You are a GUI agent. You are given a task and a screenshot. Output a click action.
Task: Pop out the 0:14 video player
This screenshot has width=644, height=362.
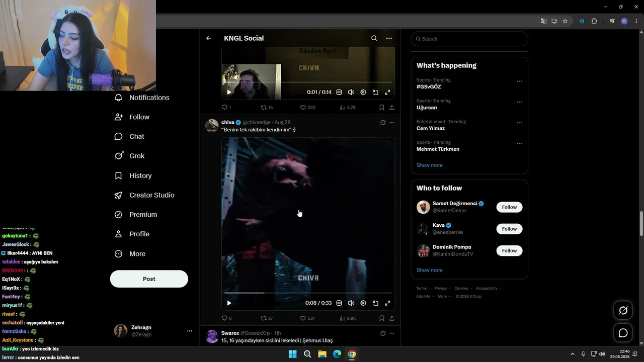click(375, 93)
